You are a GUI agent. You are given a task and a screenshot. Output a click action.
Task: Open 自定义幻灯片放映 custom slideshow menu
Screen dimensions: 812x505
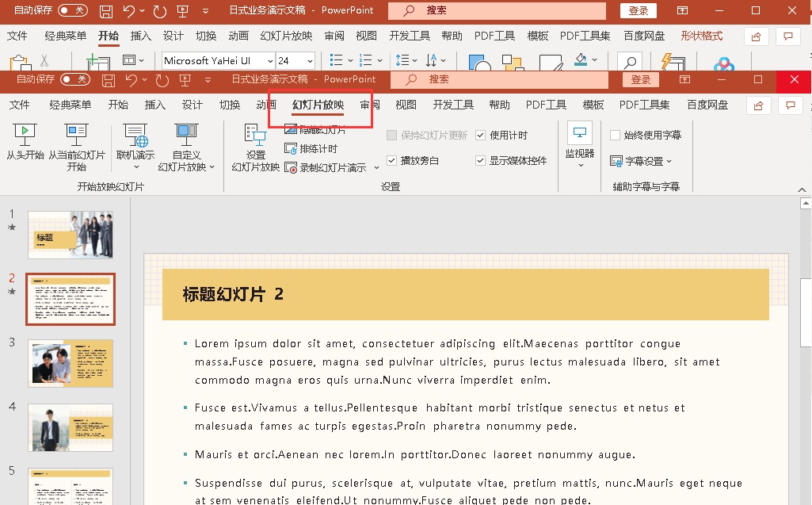point(186,147)
